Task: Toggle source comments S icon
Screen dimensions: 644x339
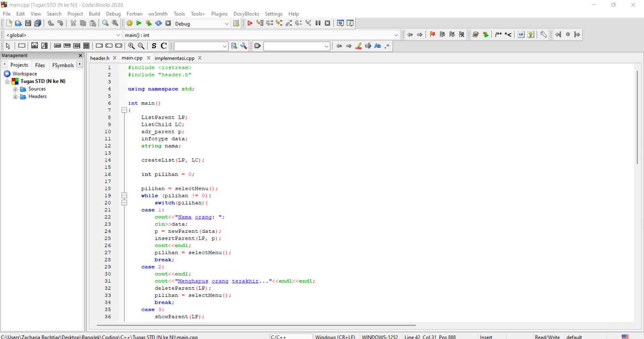Action: pos(154,46)
